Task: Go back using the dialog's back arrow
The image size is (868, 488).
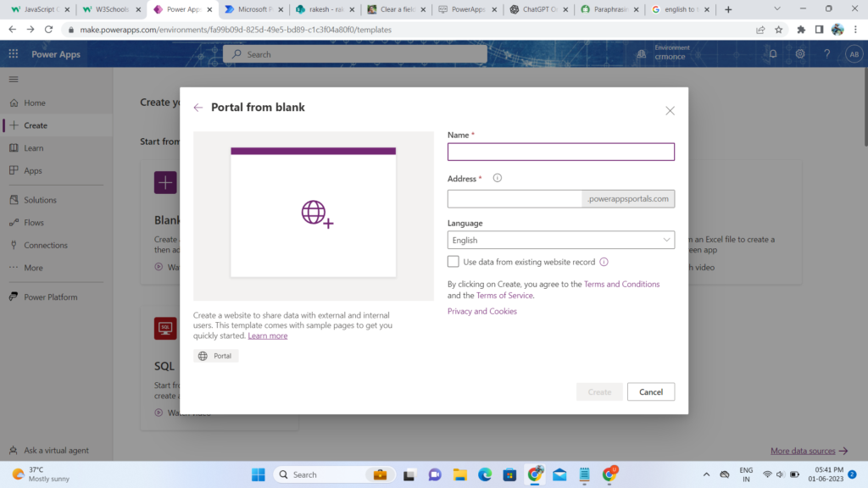Action: 198,108
